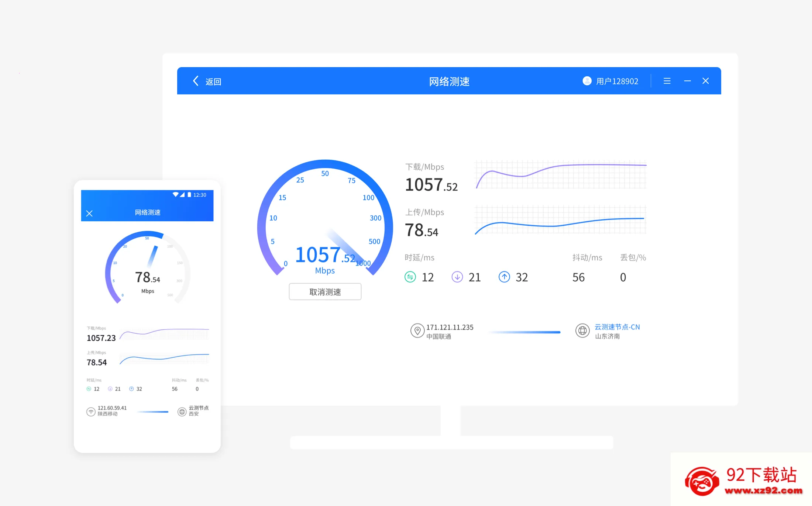The width and height of the screenshot is (812, 506).
Task: Click 取消测速 button to cancel test
Action: (x=325, y=292)
